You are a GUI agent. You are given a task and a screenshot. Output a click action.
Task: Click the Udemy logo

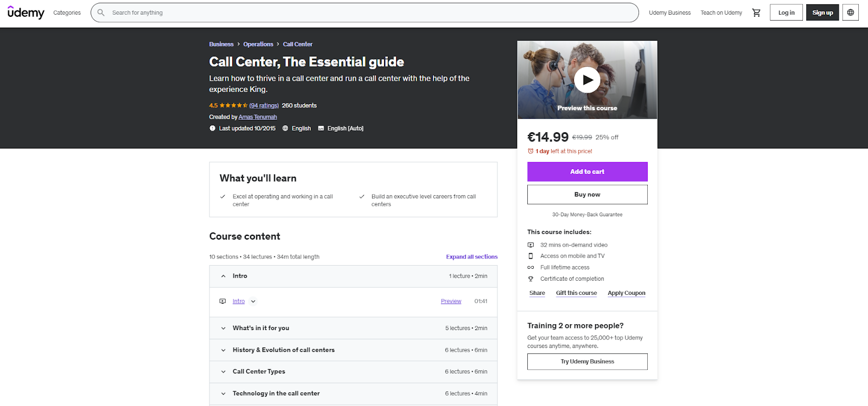tap(26, 12)
